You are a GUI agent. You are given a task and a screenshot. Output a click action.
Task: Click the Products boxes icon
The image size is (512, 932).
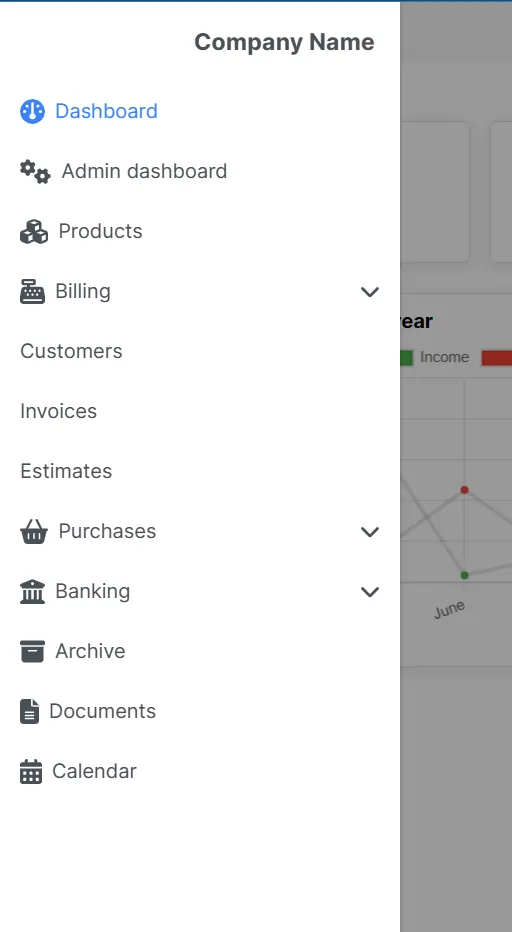[34, 232]
